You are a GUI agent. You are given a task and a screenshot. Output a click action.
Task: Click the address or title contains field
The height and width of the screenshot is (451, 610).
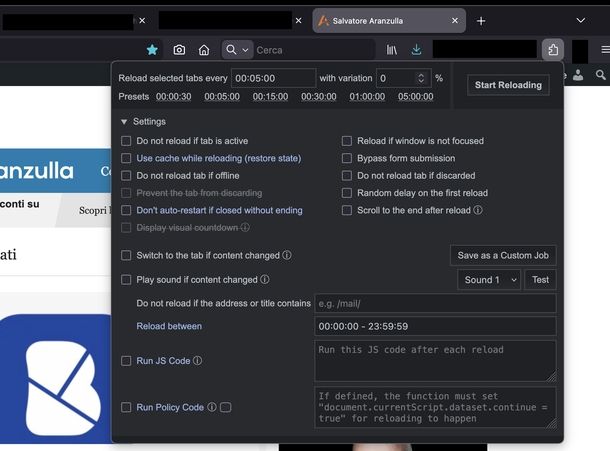point(435,304)
